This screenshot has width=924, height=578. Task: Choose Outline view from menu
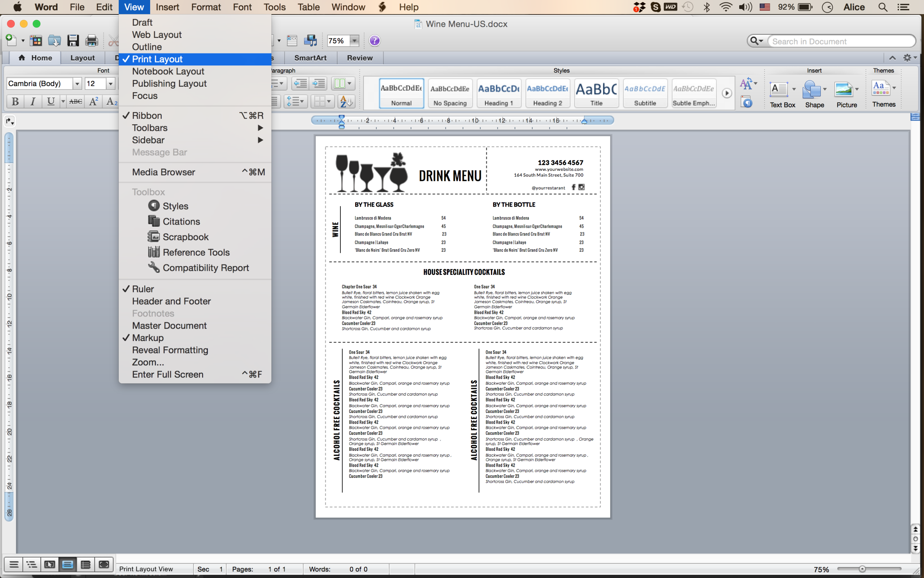click(x=195, y=47)
